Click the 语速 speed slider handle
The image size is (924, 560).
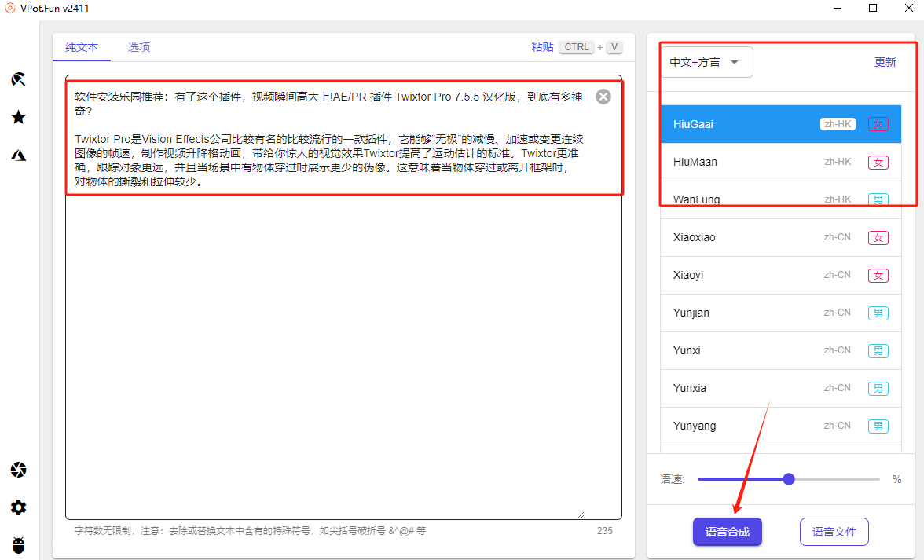(789, 479)
